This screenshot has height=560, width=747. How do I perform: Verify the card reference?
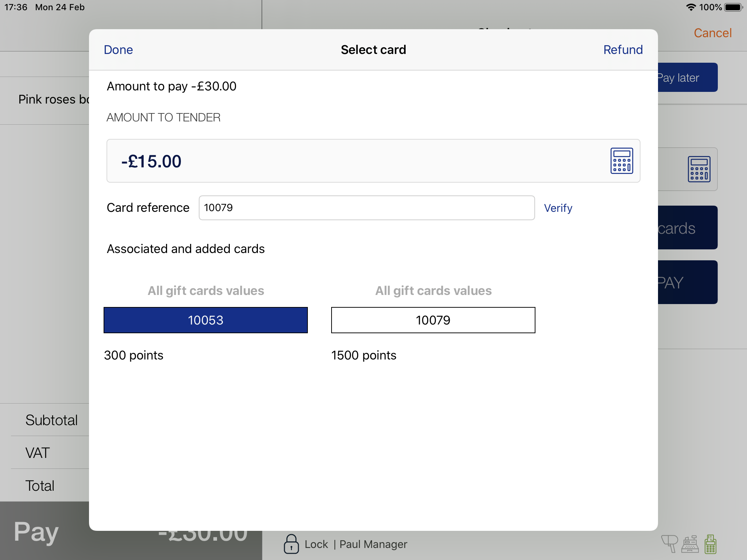tap(558, 208)
